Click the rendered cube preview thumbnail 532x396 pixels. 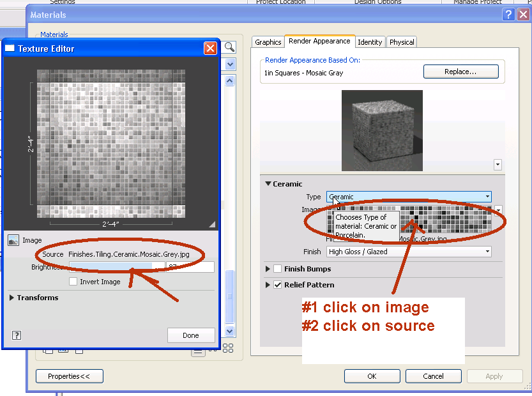(x=382, y=130)
